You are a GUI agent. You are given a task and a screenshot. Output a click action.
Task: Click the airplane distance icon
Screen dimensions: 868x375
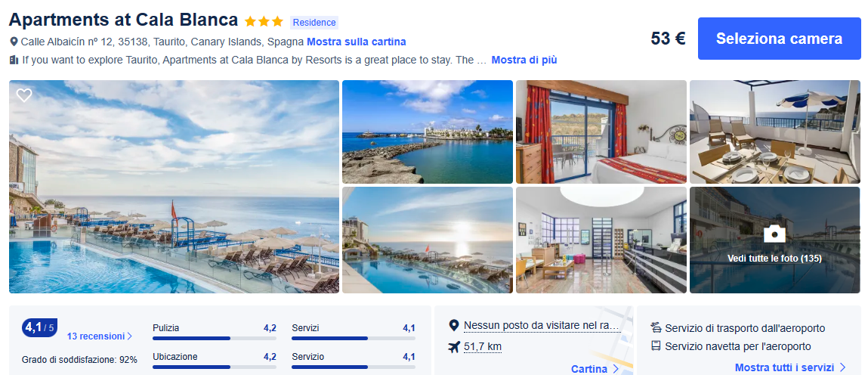453,347
